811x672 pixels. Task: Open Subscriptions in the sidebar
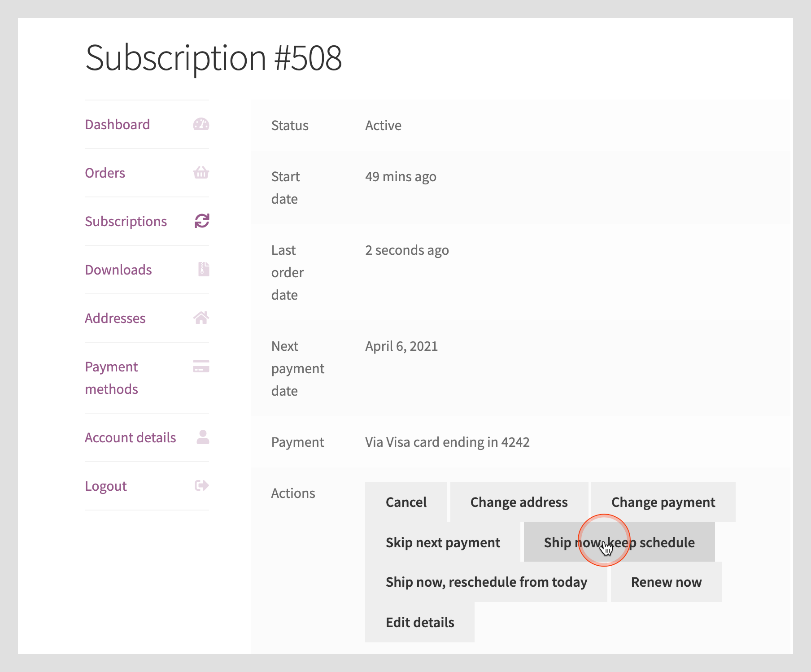click(126, 221)
